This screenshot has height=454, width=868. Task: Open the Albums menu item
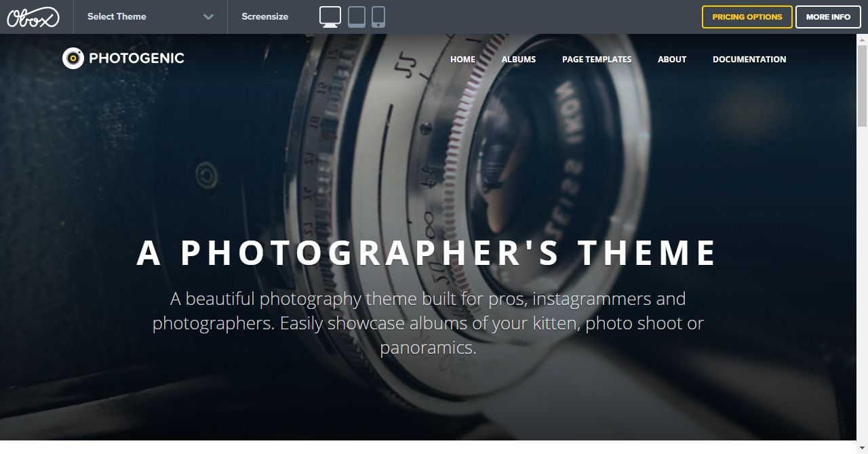click(x=519, y=60)
